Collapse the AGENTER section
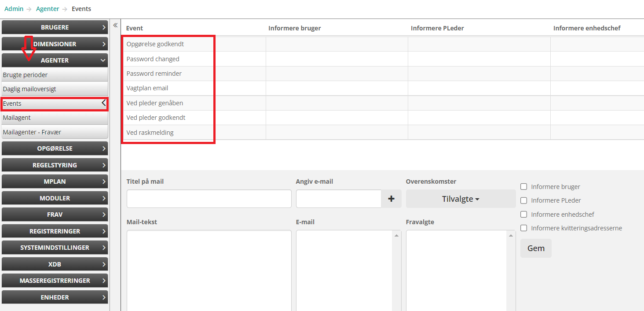Screen dimensions: 644x311 [x=55, y=60]
